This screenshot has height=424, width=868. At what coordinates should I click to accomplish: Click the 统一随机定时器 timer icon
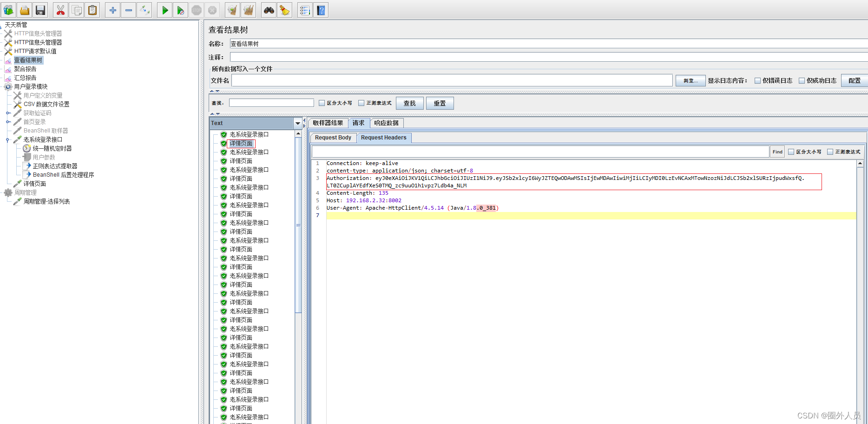(27, 148)
